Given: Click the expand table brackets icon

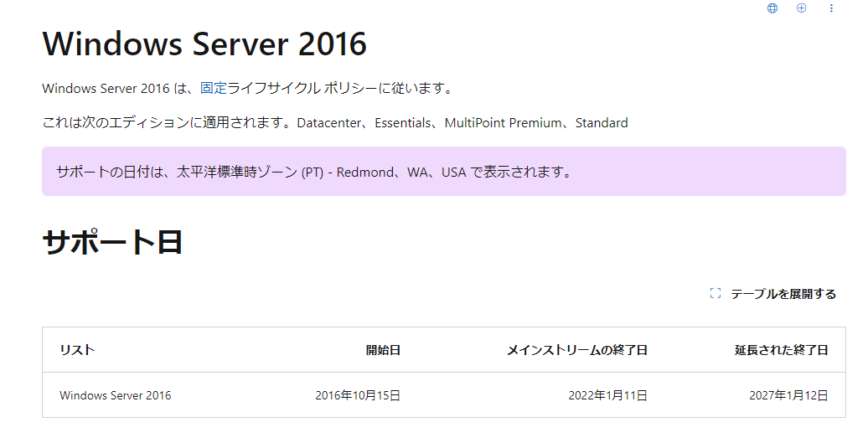Looking at the screenshot, I should pos(716,294).
